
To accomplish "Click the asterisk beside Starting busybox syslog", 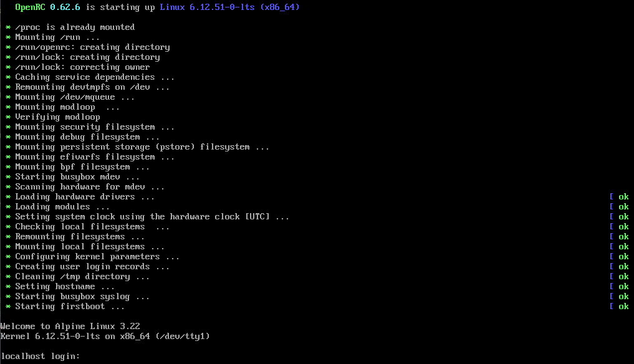I will 7,297.
